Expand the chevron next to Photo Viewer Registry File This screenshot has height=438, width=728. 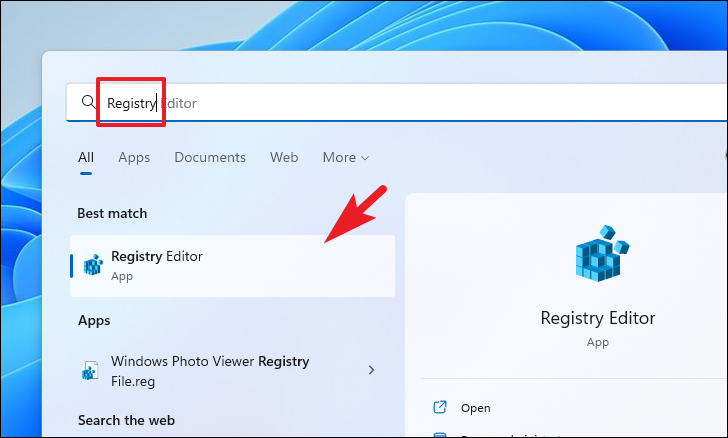371,370
